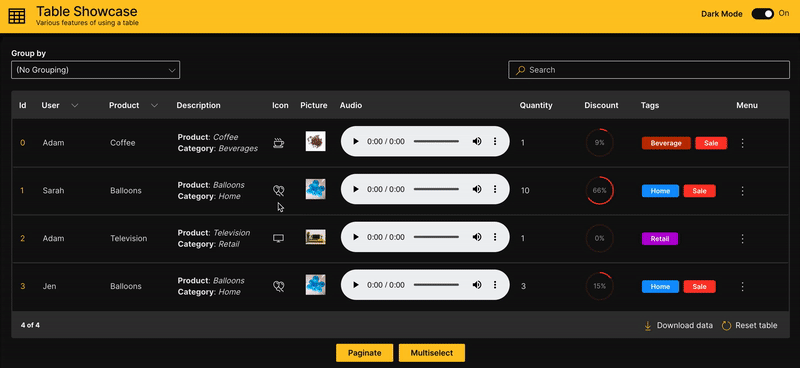Click the table icon beside Table Showcase title
The image size is (800, 368).
(x=16, y=16)
